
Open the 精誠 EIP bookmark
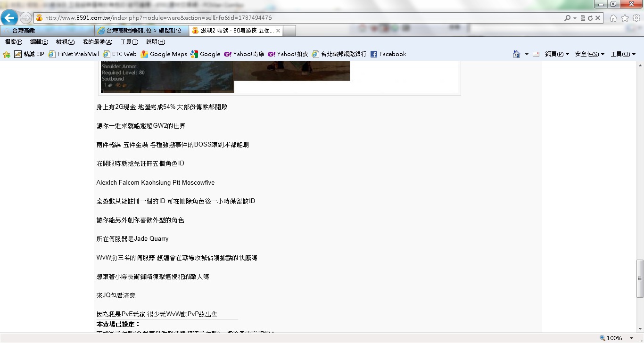(29, 54)
